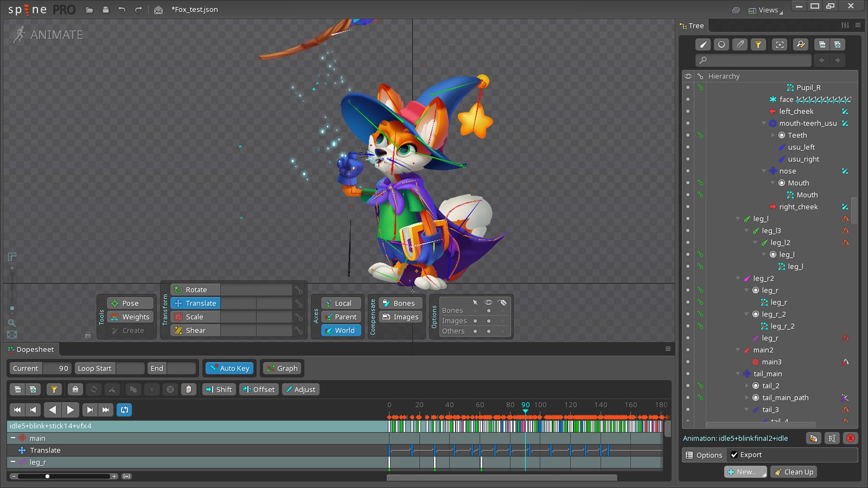Click the dopesheet filter funnel icon
The image size is (868, 488).
(x=54, y=389)
